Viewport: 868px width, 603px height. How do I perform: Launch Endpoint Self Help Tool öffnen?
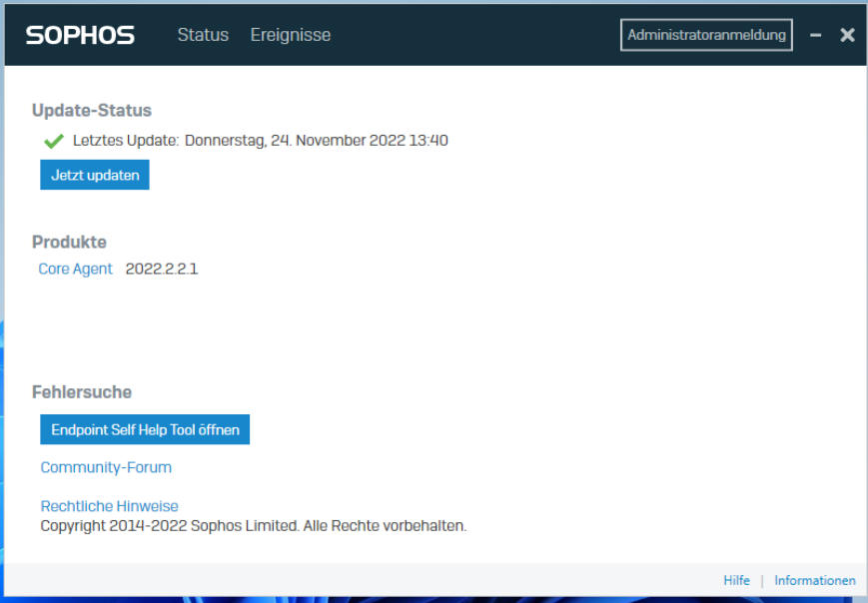tap(145, 429)
